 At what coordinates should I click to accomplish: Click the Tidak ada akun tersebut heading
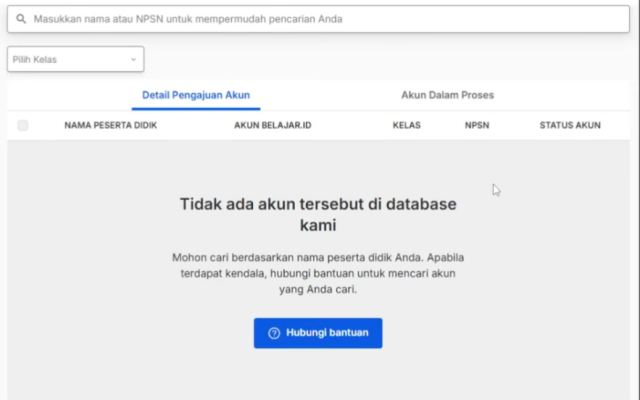(x=318, y=214)
